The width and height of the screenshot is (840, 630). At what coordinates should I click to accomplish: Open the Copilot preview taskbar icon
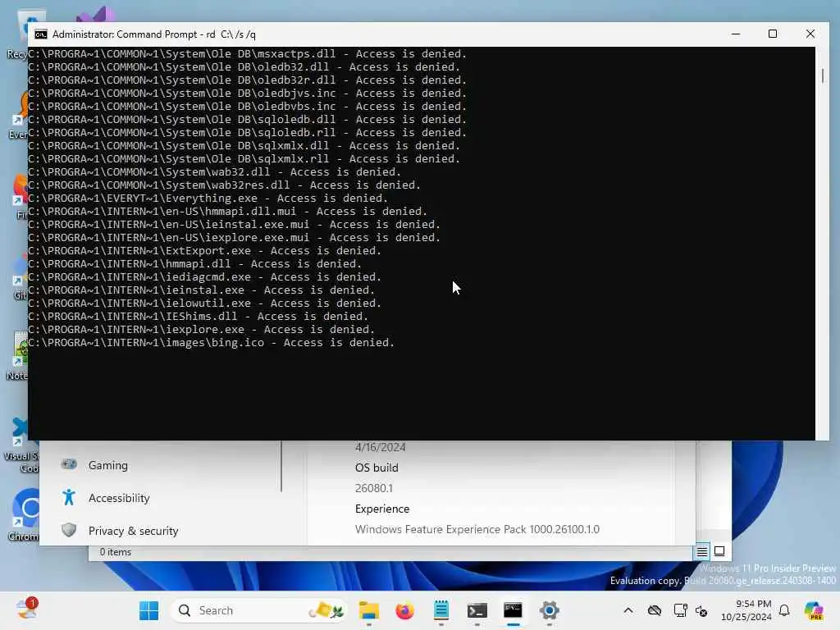814,610
